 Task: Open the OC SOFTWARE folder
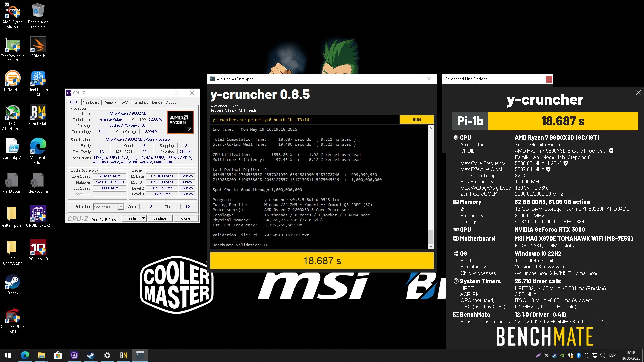pos(12,253)
